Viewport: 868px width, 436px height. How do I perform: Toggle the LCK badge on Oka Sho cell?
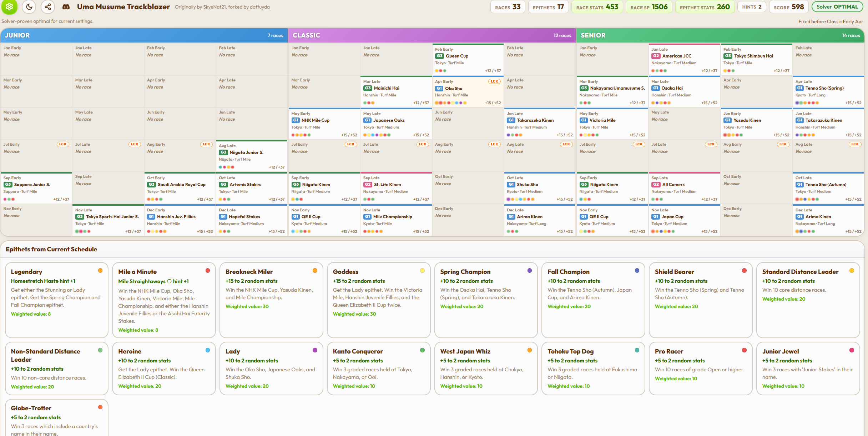pos(494,81)
